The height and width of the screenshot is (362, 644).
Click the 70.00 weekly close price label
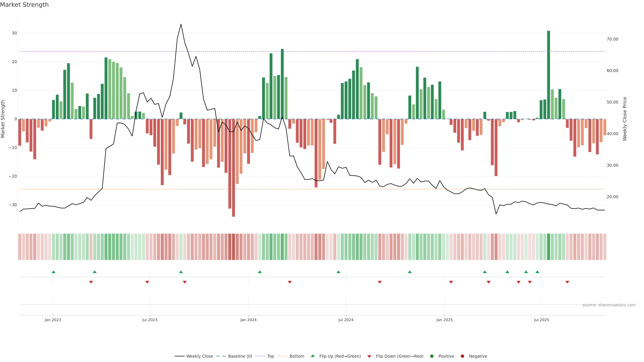[x=612, y=39]
